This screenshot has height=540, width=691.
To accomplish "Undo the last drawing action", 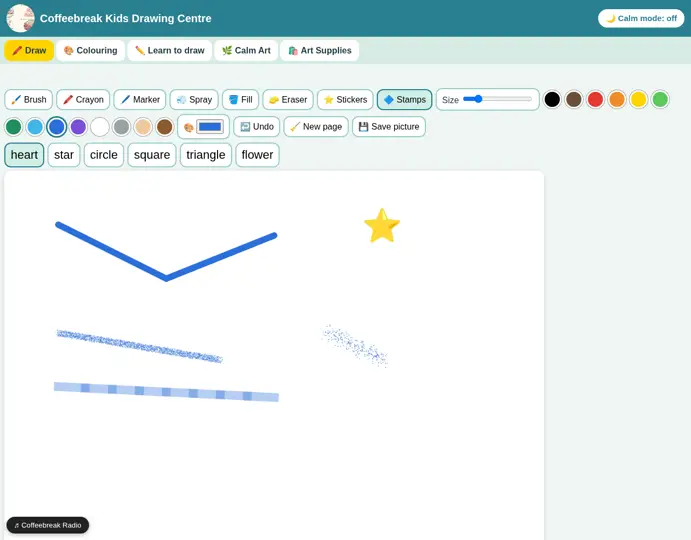I will pos(256,127).
